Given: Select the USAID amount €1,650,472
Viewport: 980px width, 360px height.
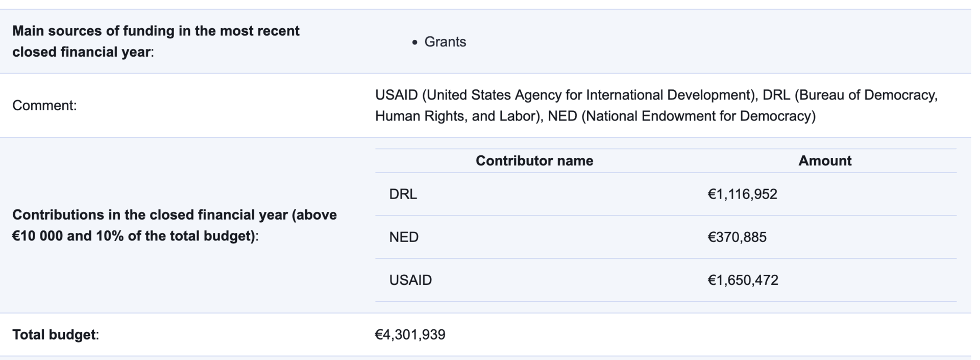Looking at the screenshot, I should coord(743,280).
